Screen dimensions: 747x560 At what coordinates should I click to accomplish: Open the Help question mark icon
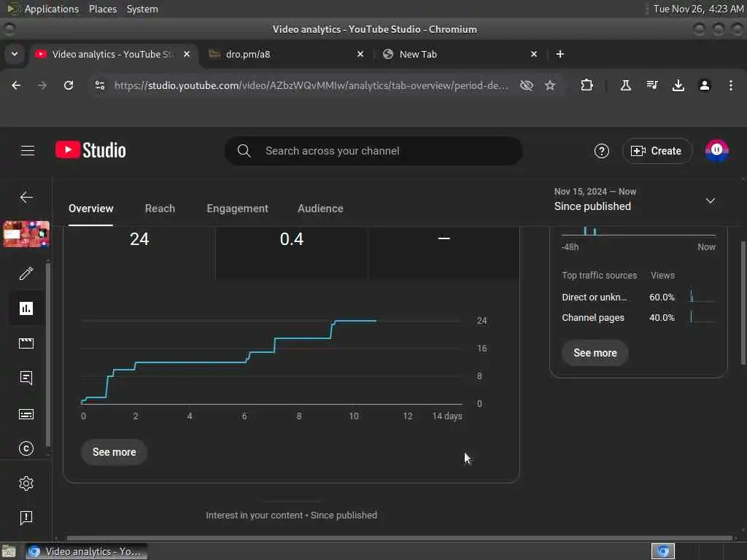pyautogui.click(x=601, y=151)
